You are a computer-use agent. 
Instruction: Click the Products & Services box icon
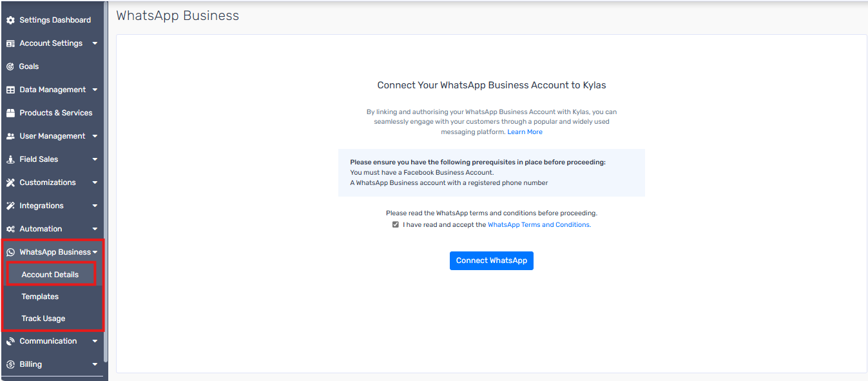10,113
